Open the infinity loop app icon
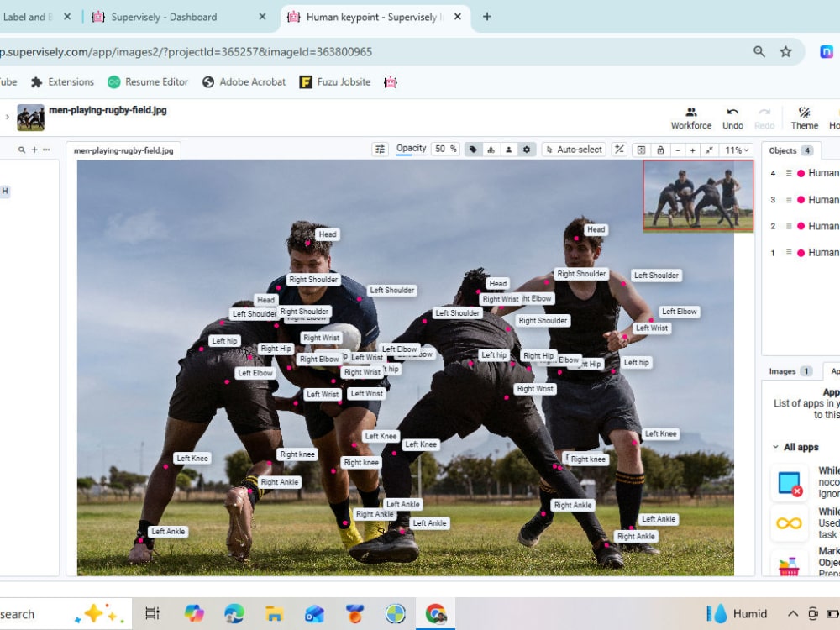Viewport: 840px width, 630px height. coord(789,523)
